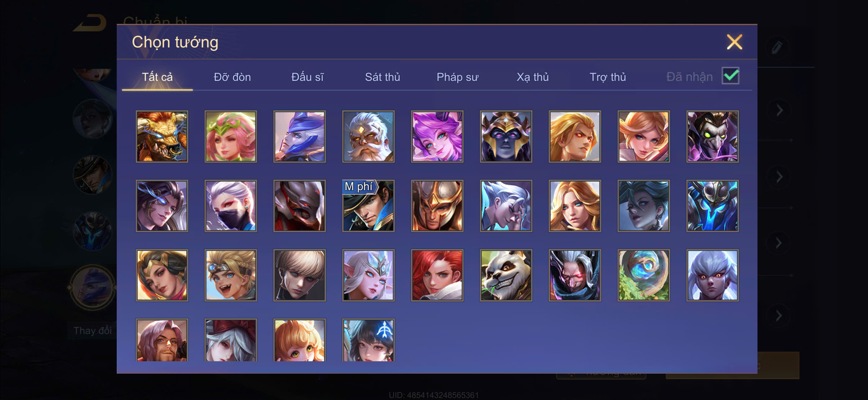
Task: View the 'Đấu sĩ' hero tab
Action: click(x=307, y=77)
